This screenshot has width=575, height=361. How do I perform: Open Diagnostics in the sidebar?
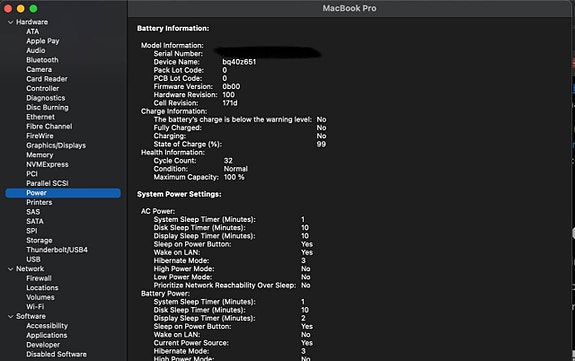[45, 98]
